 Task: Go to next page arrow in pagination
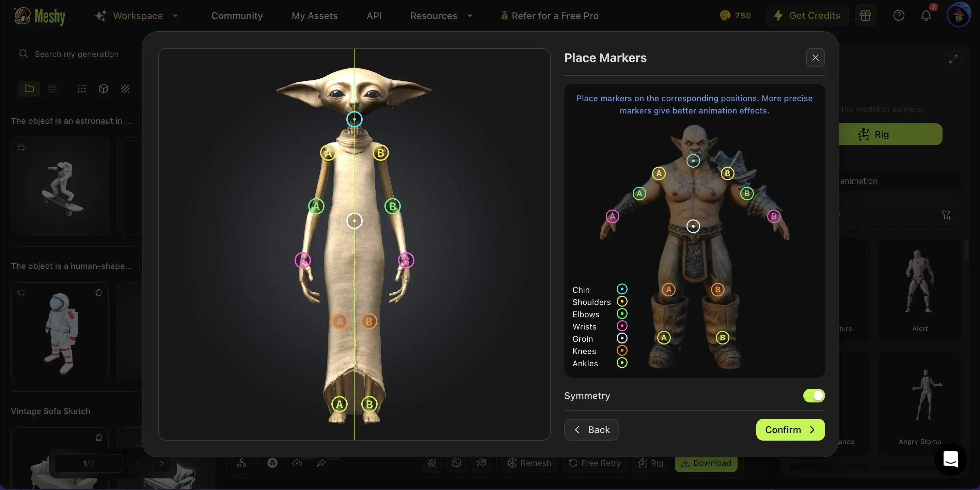coord(162,463)
